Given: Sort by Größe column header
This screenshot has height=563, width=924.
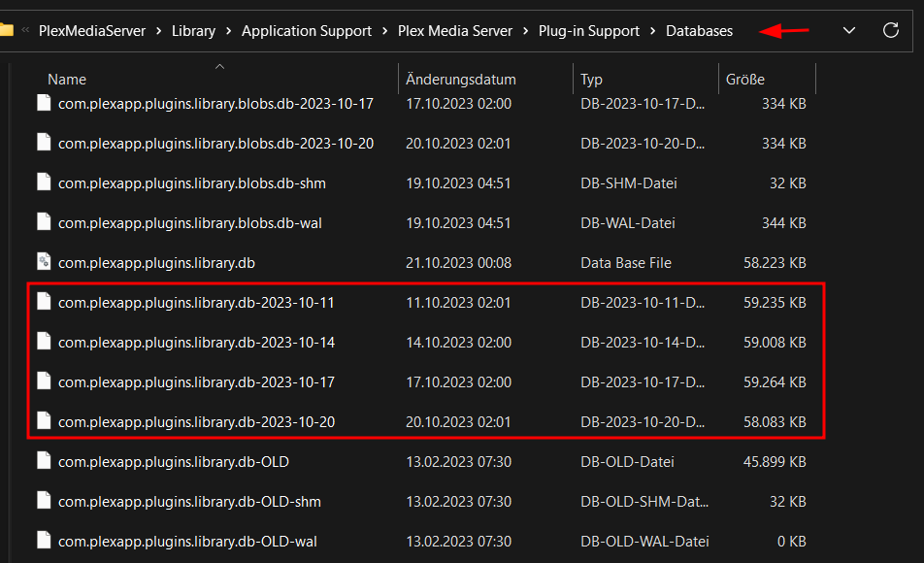Looking at the screenshot, I should (744, 79).
